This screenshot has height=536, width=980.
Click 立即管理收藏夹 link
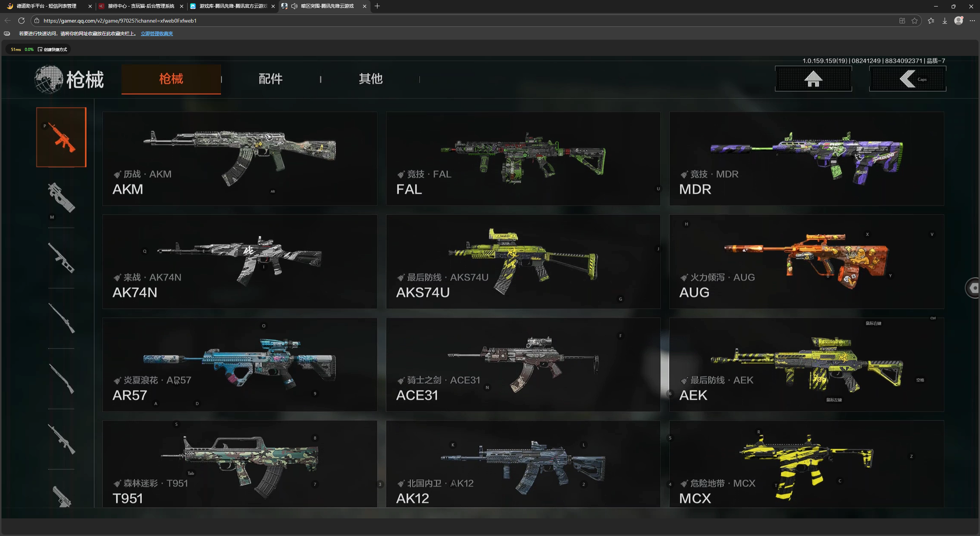[157, 34]
